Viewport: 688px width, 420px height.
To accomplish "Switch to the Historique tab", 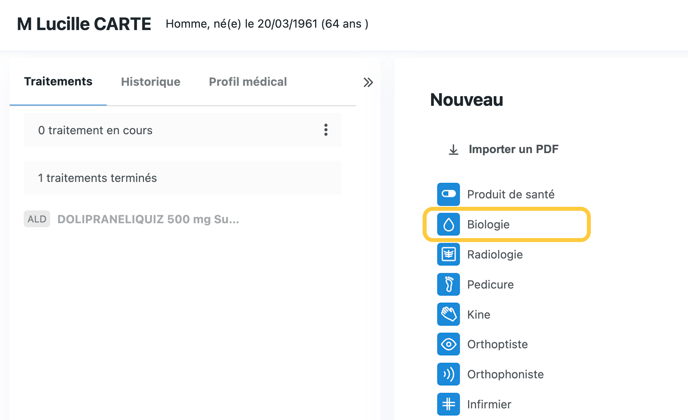I will point(151,82).
